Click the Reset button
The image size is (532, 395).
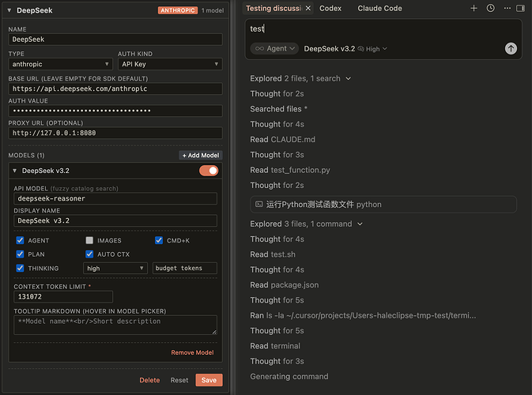pos(179,380)
